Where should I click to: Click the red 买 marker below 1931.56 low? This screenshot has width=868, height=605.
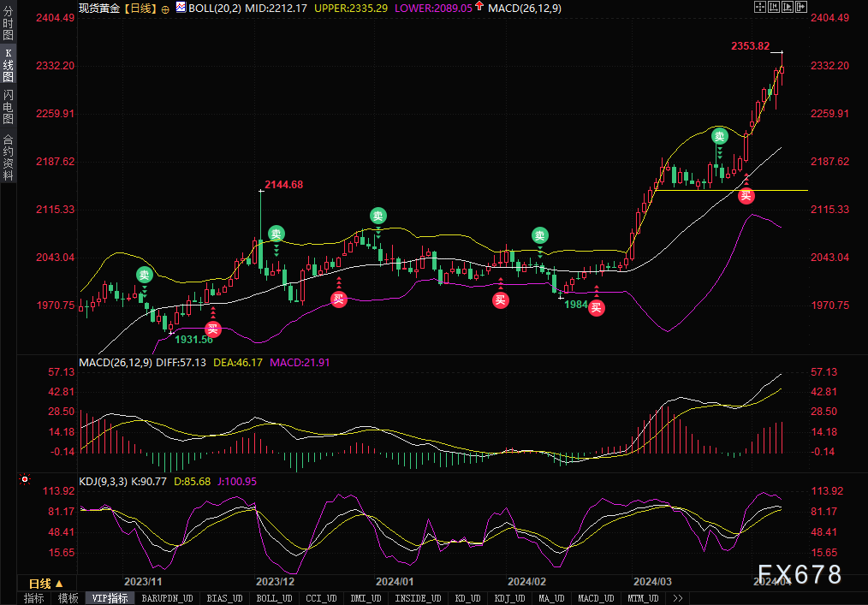click(212, 329)
